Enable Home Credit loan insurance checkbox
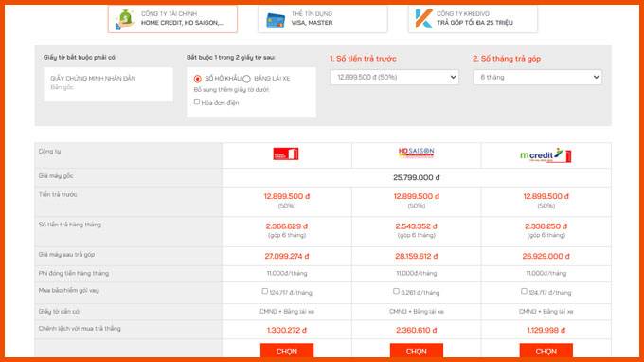The width and height of the screenshot is (644, 362). pyautogui.click(x=264, y=291)
